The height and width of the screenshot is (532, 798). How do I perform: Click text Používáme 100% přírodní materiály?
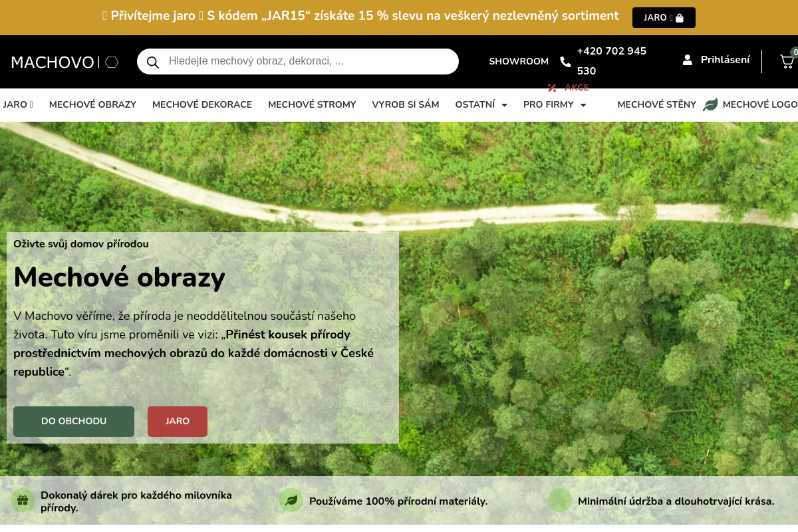tap(398, 501)
